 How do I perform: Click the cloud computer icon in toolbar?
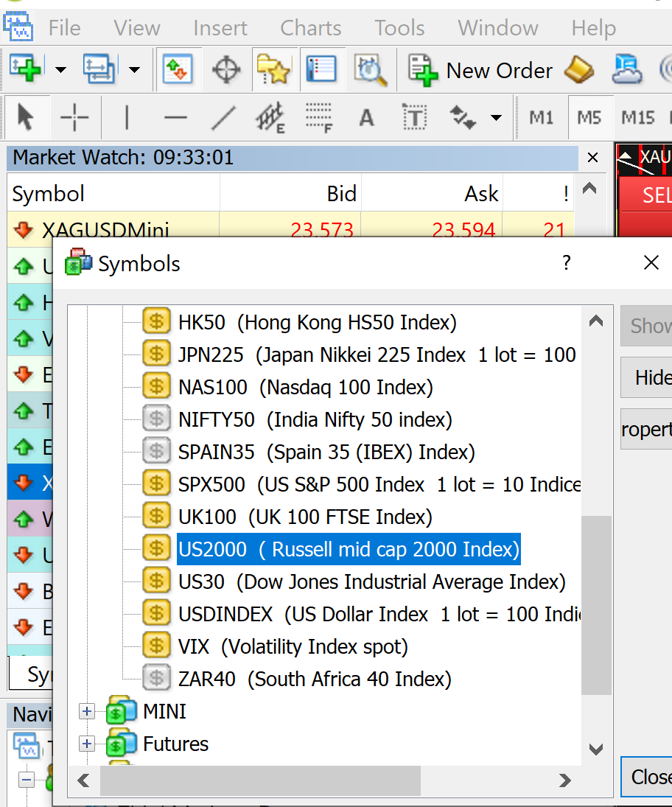(627, 69)
